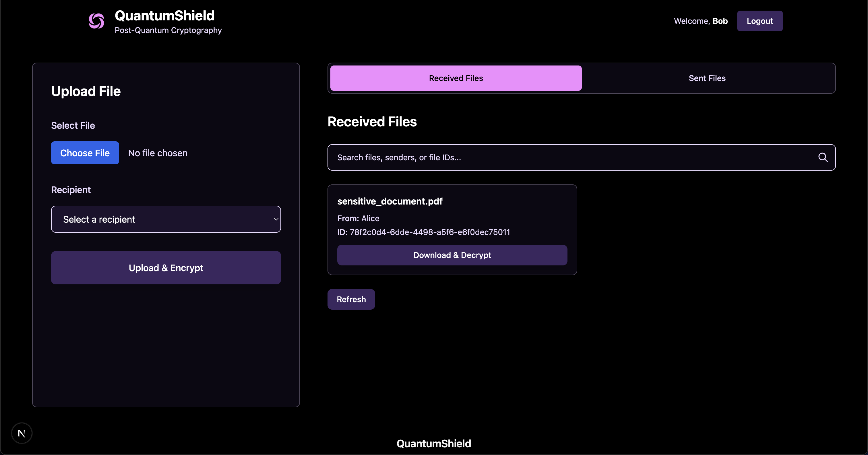The width and height of the screenshot is (868, 455).
Task: Click the From: Alice sender line
Action: pos(358,219)
